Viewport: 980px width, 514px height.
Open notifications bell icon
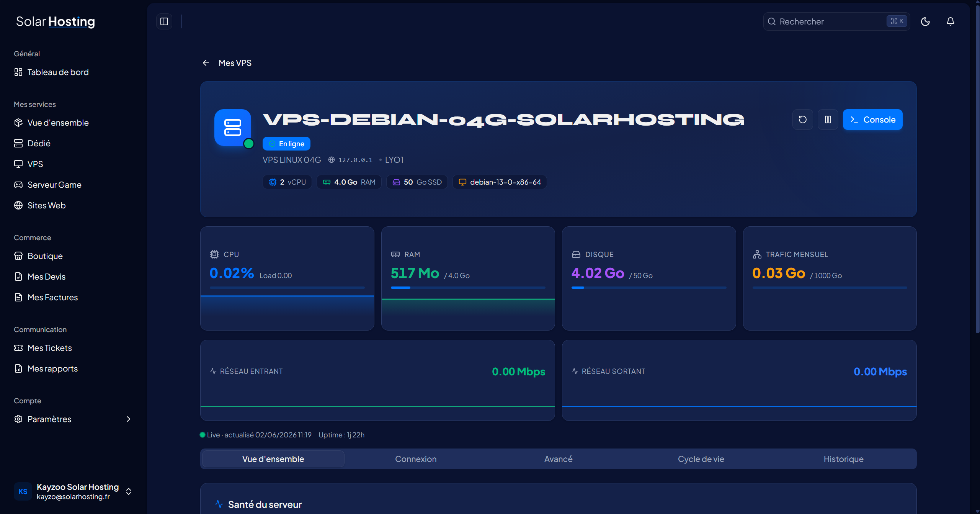point(951,21)
